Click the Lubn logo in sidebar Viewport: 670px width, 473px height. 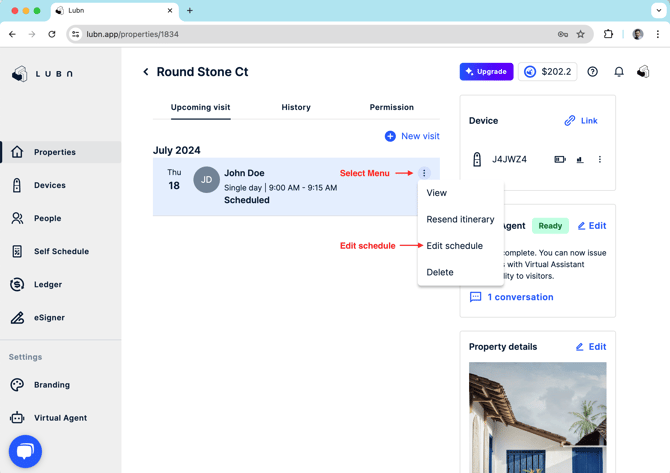pyautogui.click(x=42, y=74)
